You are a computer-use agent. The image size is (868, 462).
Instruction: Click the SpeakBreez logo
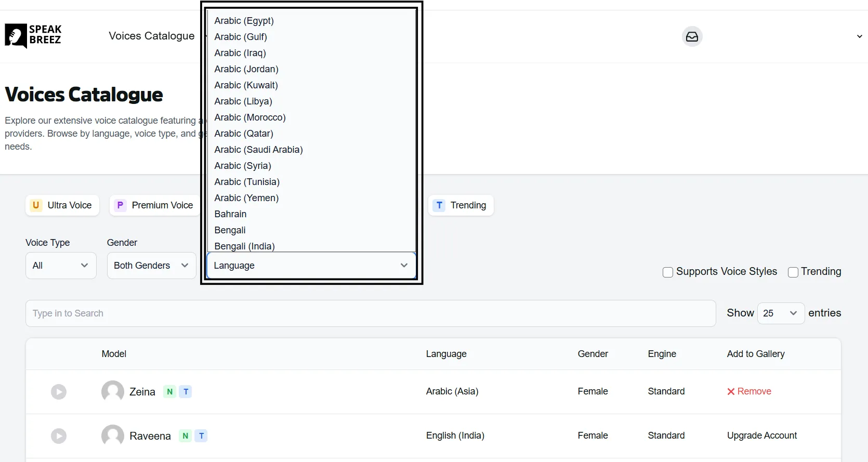(x=33, y=36)
